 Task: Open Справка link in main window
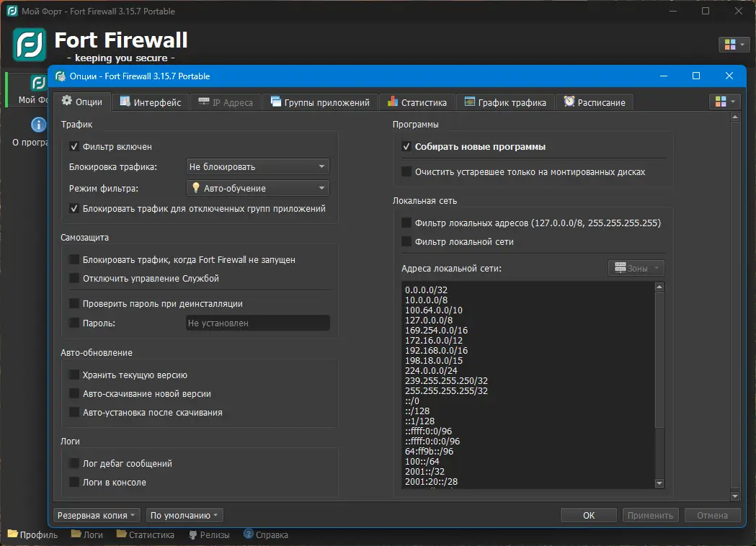click(266, 534)
